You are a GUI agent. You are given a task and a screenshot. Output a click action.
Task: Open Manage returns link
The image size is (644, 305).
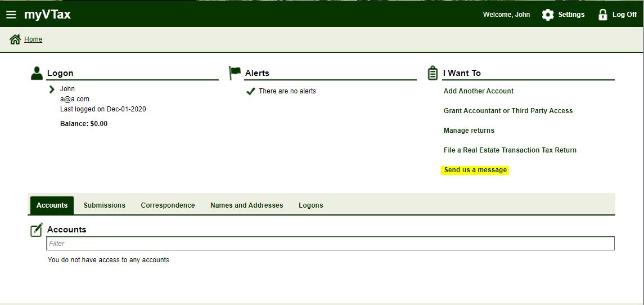pyautogui.click(x=469, y=131)
